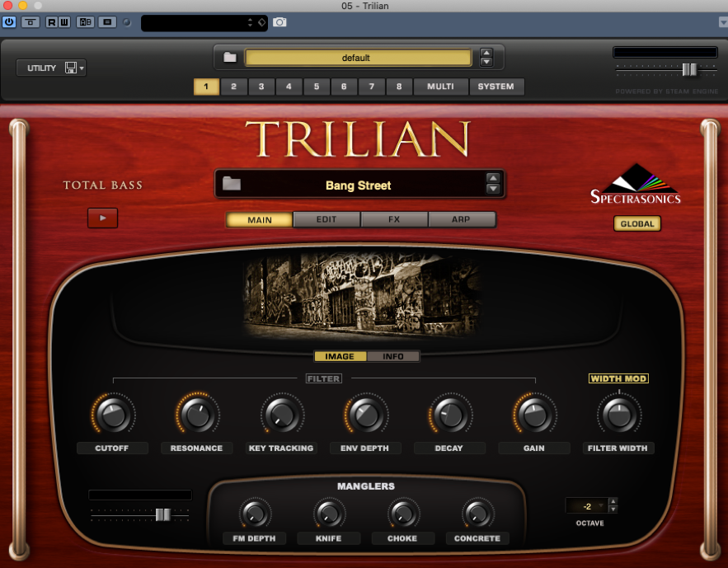Screen dimensions: 728x568
Task: Step to previous patch with up arrow
Action: coord(493,178)
